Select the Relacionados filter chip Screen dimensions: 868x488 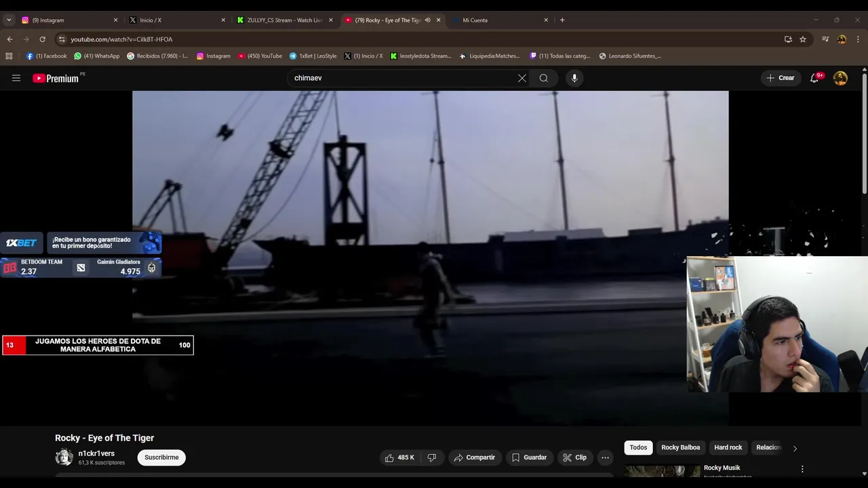click(x=768, y=448)
